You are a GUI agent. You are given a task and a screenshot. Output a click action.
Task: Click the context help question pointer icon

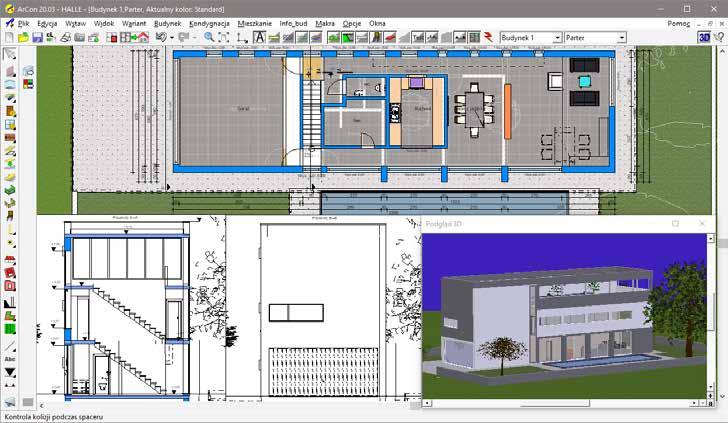719,38
